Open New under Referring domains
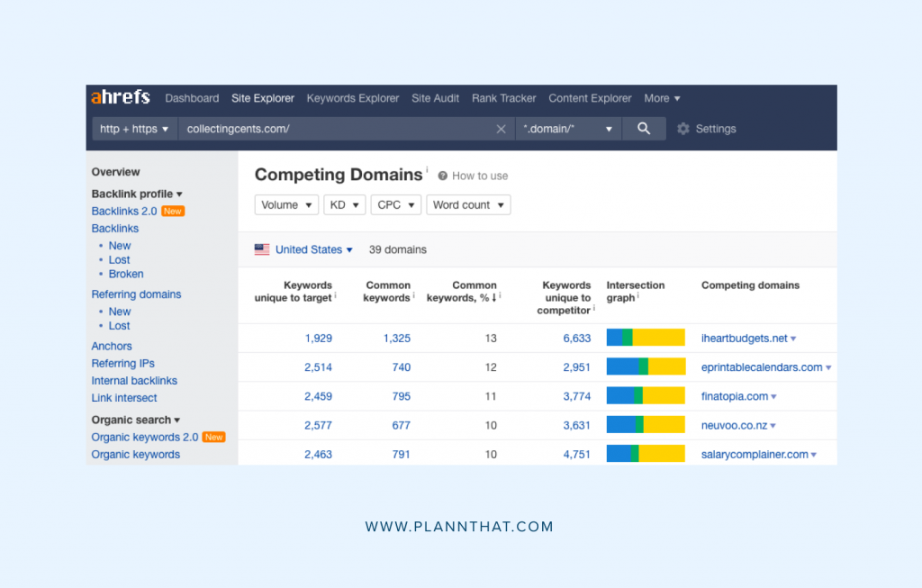The image size is (922, 588). coord(120,312)
